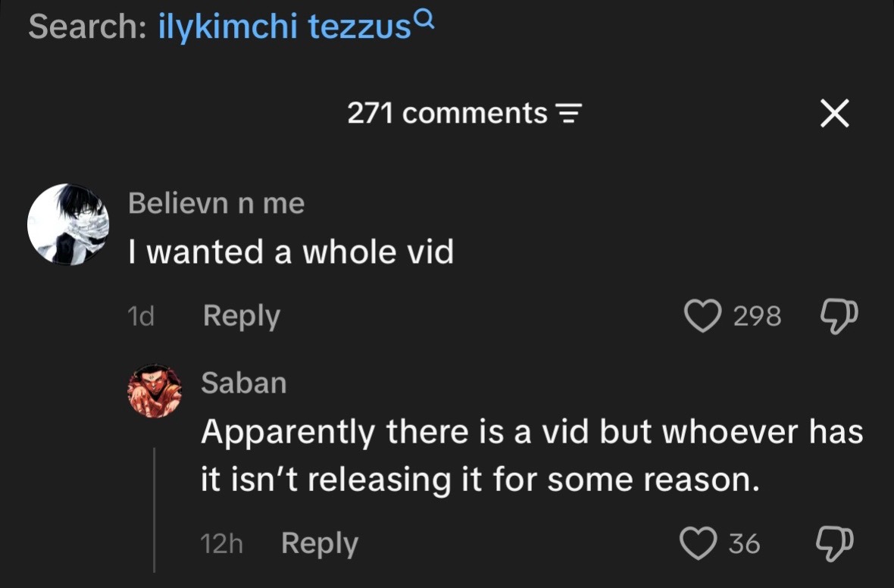Open the Saban username
The height and width of the screenshot is (588, 894).
coord(243,383)
